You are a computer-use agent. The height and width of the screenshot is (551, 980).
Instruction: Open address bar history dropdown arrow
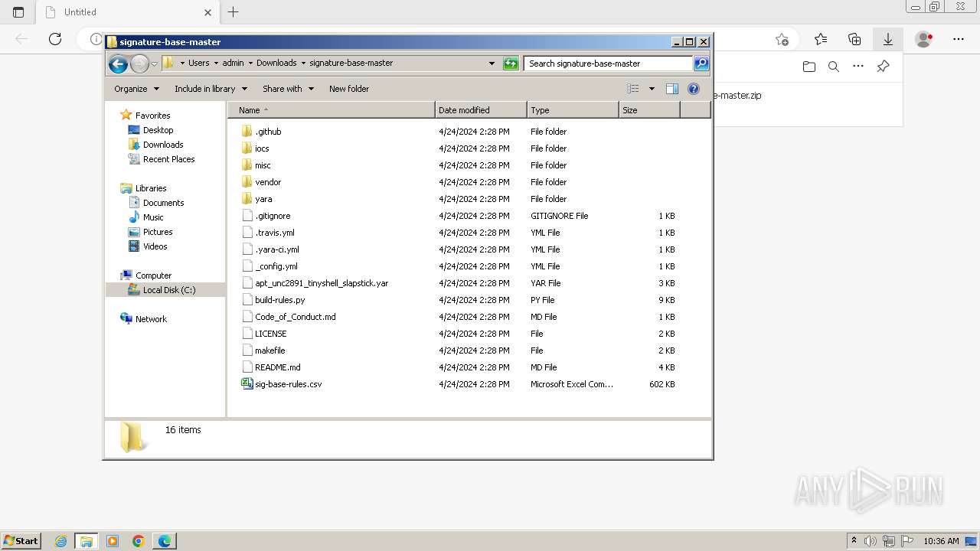coord(492,64)
